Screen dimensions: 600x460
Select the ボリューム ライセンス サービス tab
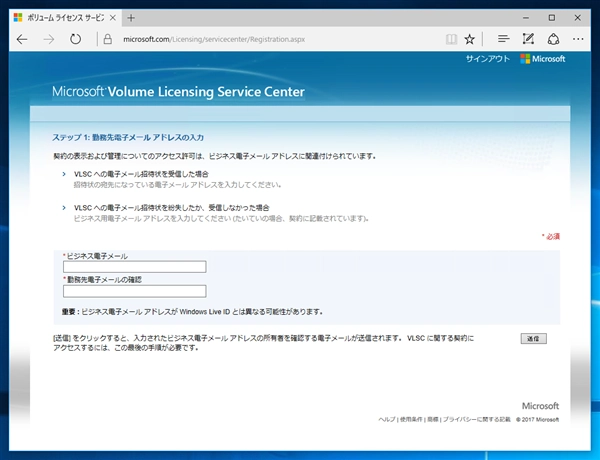65,18
